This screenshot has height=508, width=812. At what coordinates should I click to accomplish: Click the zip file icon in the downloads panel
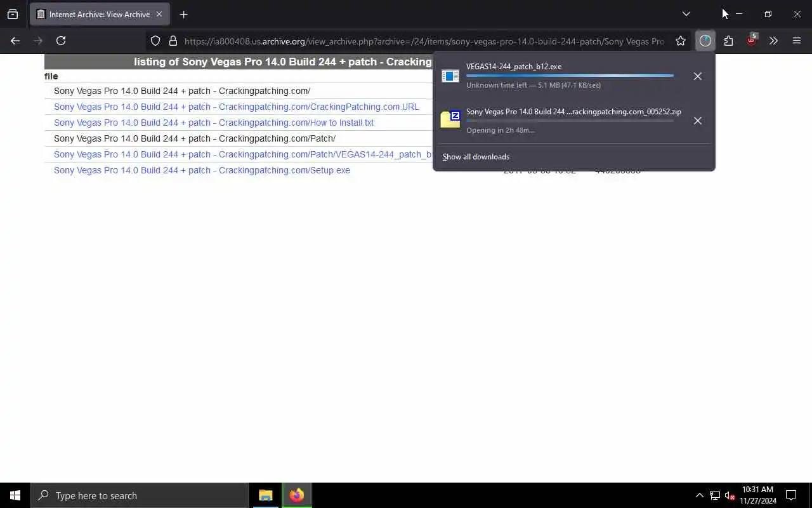pos(450,119)
